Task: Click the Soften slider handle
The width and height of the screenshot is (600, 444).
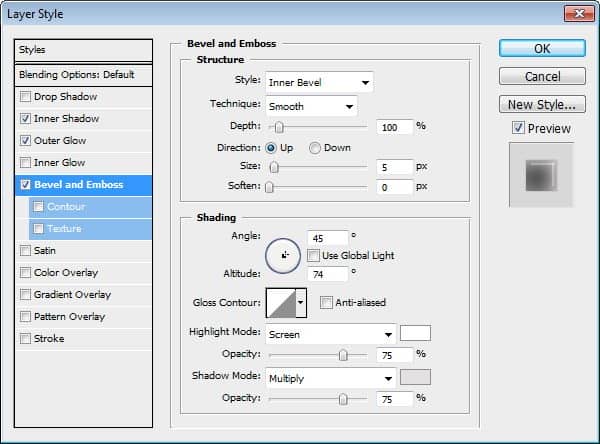Action: [269, 187]
